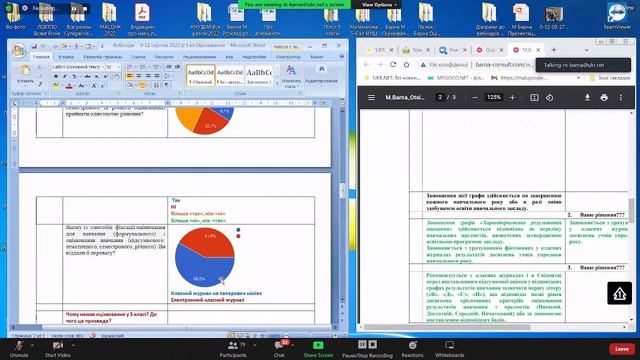Open the Надстройки ribbon tab
The height and width of the screenshot is (360, 640).
pos(254,57)
